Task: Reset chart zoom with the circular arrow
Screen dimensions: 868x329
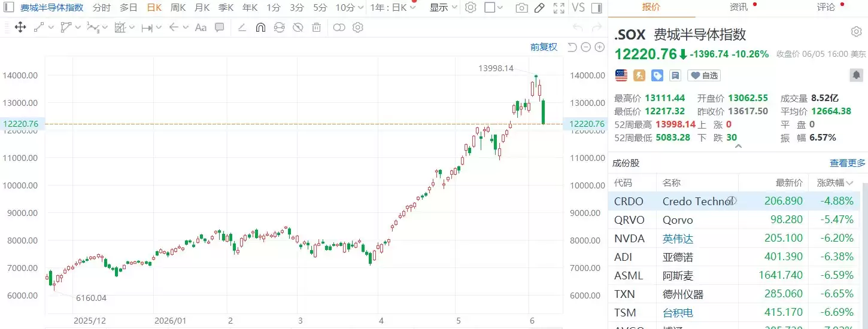Action: pos(572,47)
